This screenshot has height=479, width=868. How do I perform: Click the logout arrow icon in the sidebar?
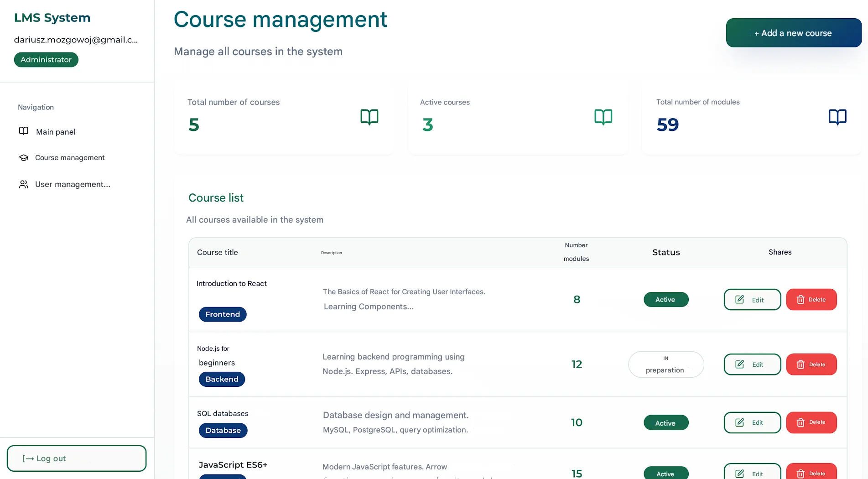point(28,458)
